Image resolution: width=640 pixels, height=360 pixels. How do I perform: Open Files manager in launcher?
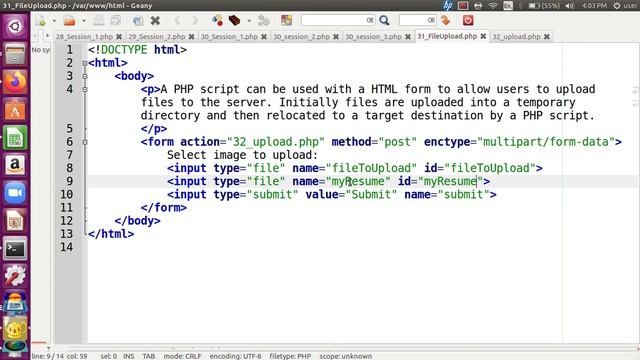[15, 54]
